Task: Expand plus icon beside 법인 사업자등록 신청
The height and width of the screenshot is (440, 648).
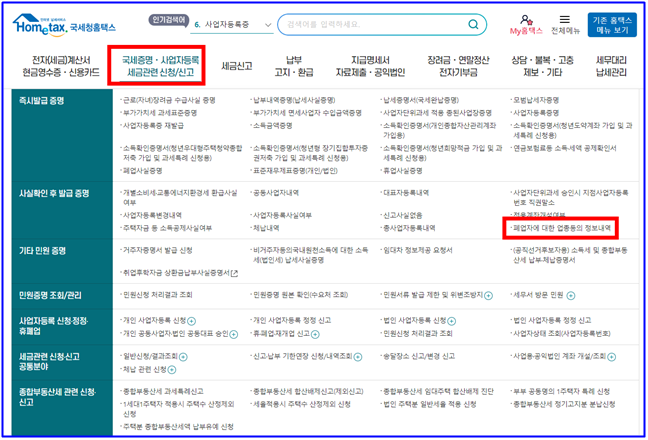Action: click(452, 321)
